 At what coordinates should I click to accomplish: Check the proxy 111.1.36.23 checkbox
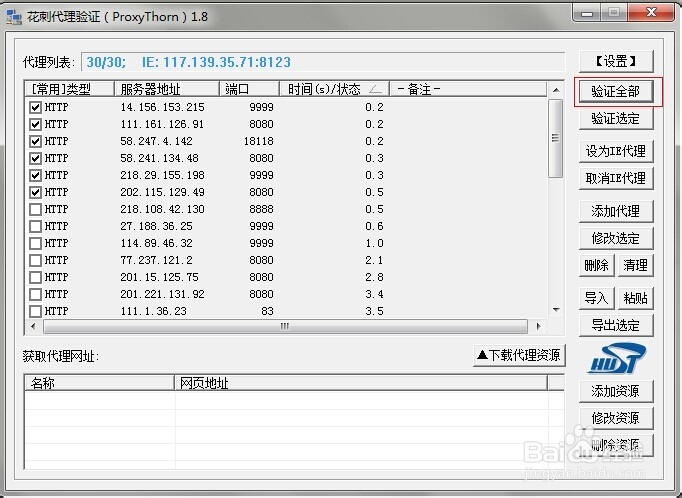(35, 311)
